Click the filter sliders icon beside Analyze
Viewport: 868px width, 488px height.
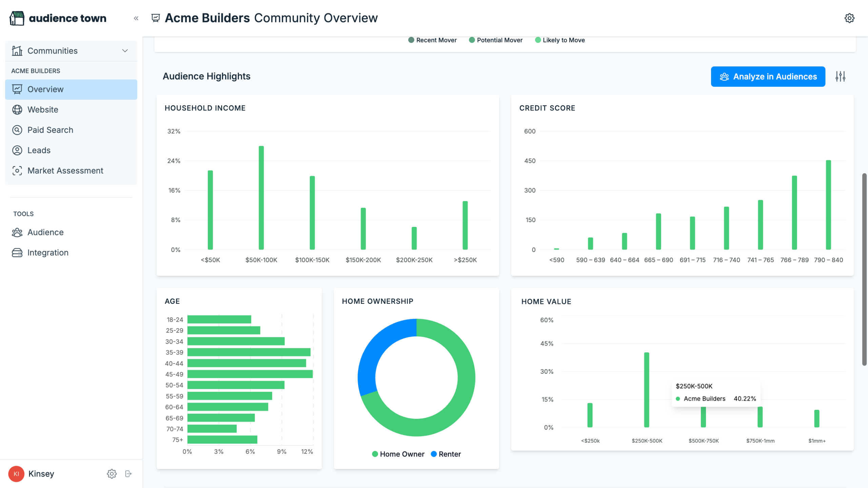840,77
